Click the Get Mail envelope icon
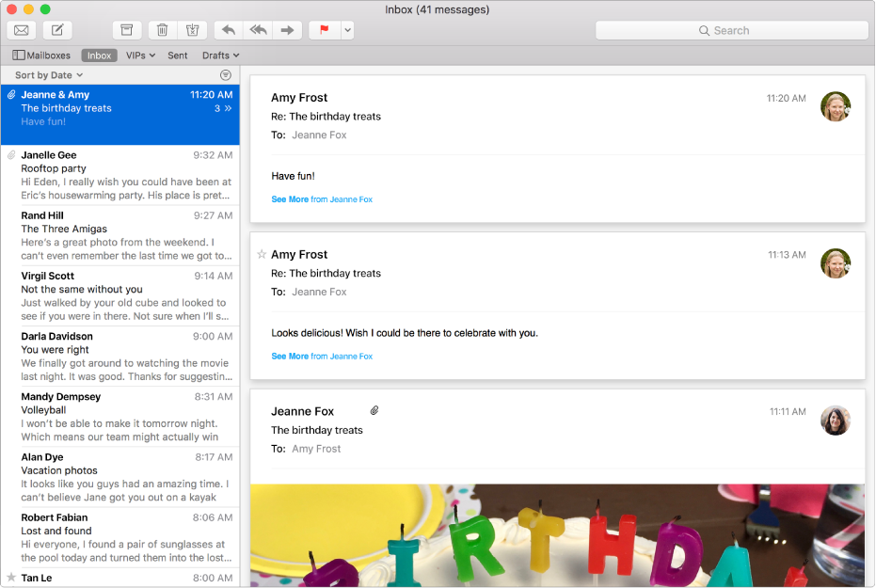The height and width of the screenshot is (588, 876). (22, 30)
